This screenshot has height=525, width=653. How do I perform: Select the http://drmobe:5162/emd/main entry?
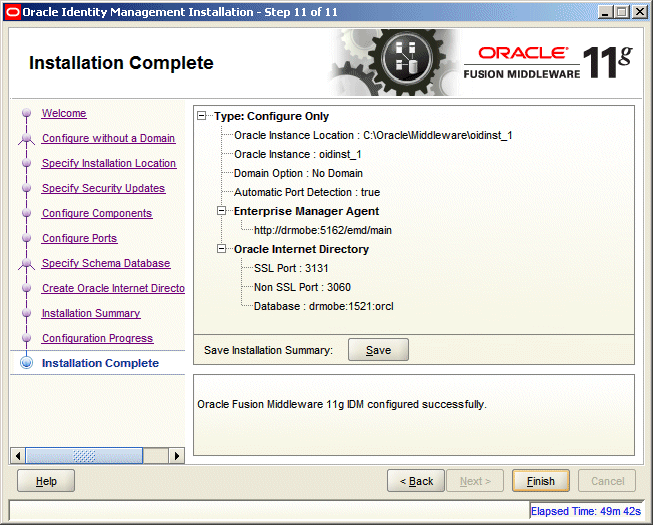tap(323, 230)
